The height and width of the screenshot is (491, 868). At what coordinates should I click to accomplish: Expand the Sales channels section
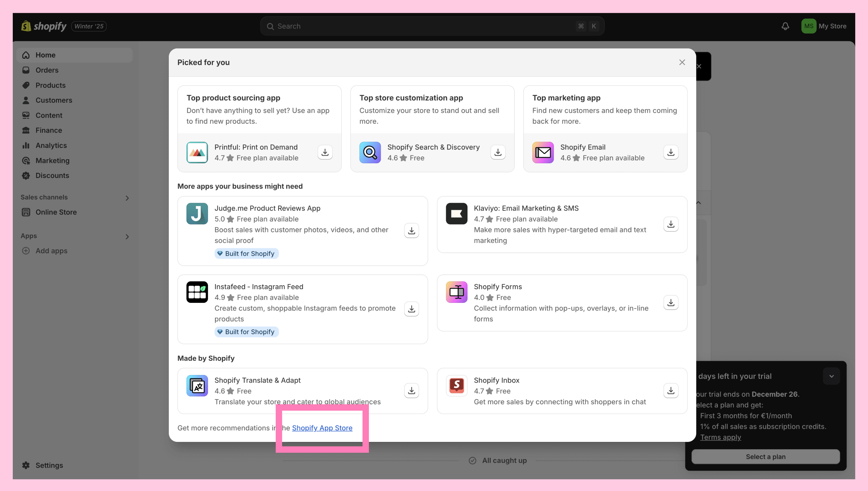pos(127,198)
